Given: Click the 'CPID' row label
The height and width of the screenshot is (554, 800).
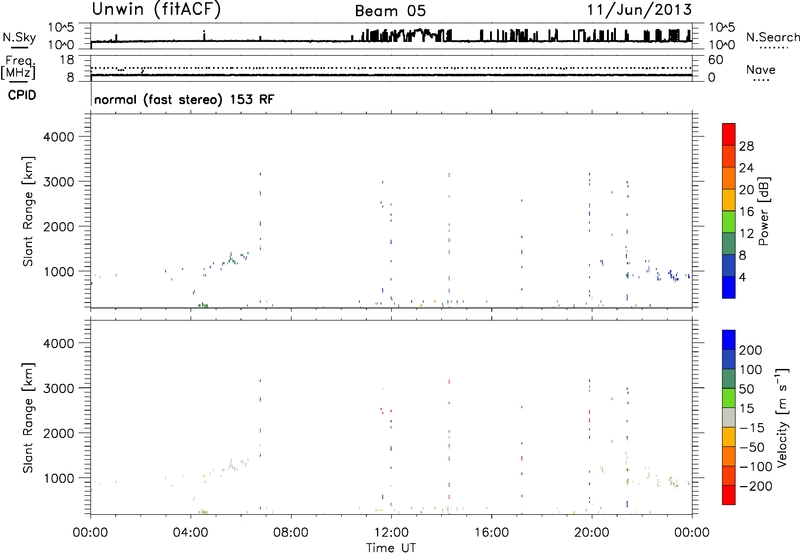Looking at the screenshot, I should [x=22, y=95].
